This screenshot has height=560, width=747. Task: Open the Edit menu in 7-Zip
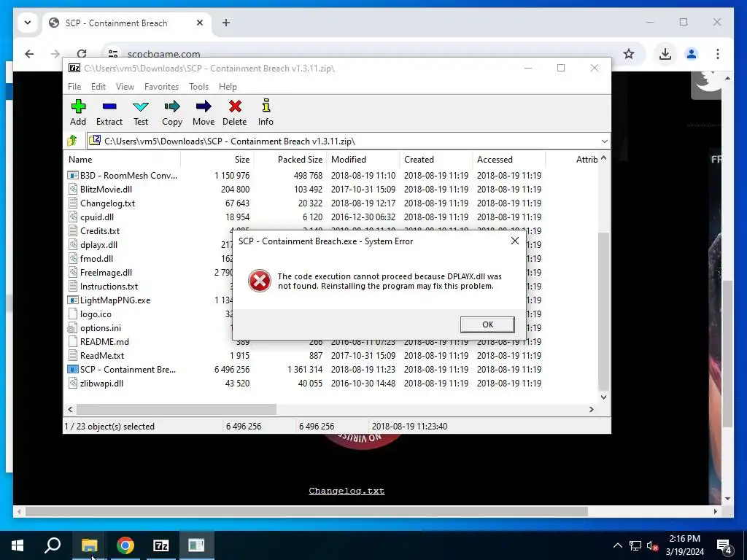point(98,87)
